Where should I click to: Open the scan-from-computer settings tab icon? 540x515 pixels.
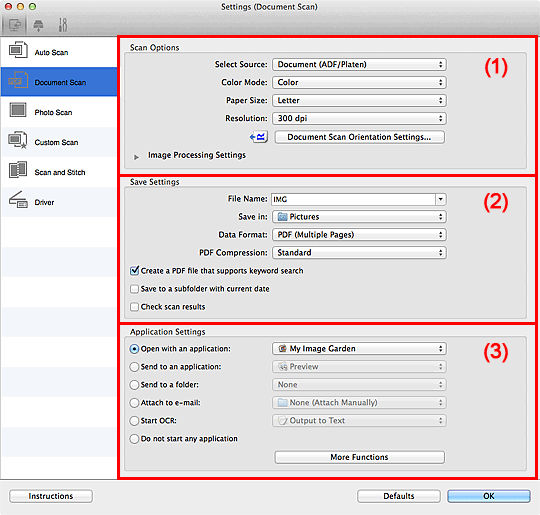click(14, 25)
